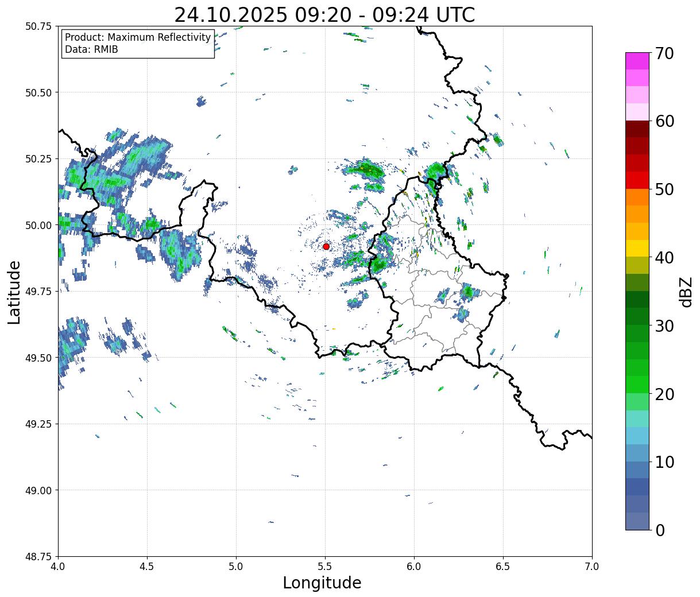This screenshot has width=700, height=597.
Task: Click the Longitude axis label
Action: [x=322, y=583]
